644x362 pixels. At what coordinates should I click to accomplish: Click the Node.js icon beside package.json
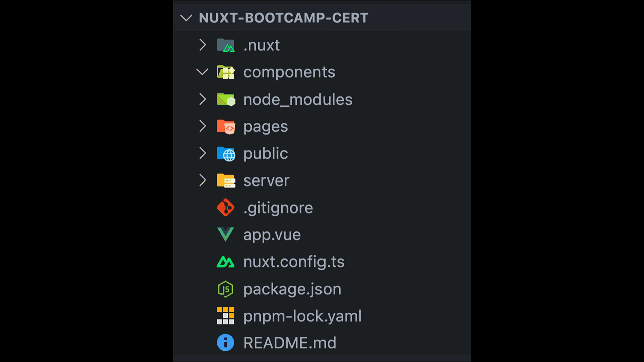click(226, 289)
